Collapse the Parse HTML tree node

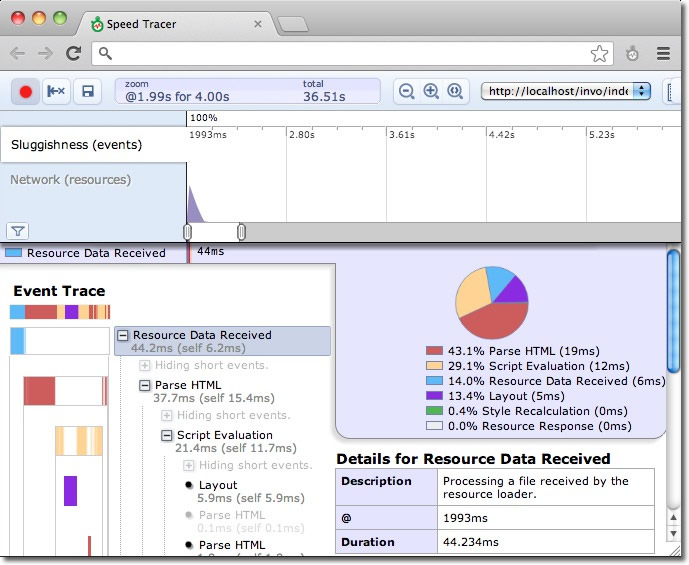tap(145, 385)
